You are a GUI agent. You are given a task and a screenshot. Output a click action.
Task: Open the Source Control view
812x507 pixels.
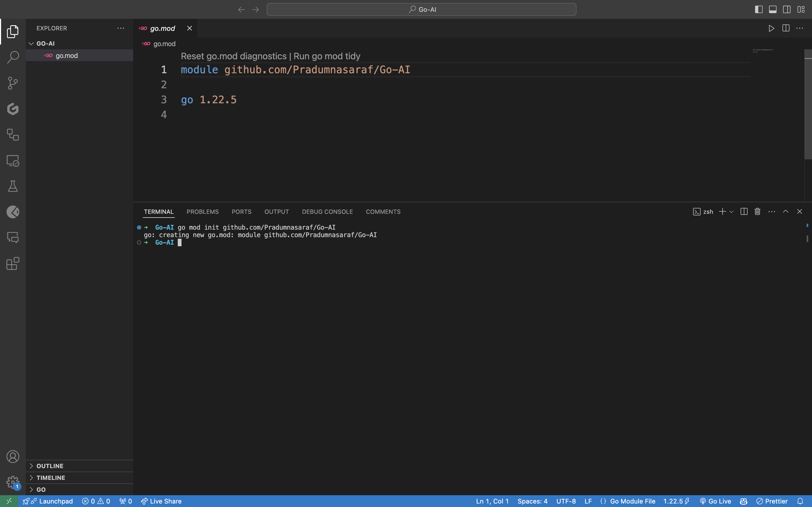click(13, 83)
